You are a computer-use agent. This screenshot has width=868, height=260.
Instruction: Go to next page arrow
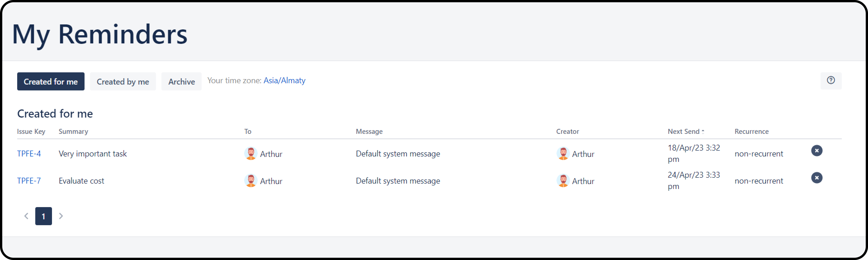click(x=61, y=216)
